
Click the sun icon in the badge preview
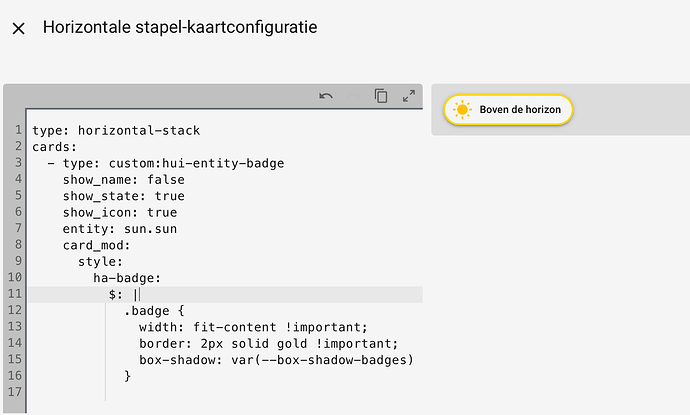[x=462, y=110]
